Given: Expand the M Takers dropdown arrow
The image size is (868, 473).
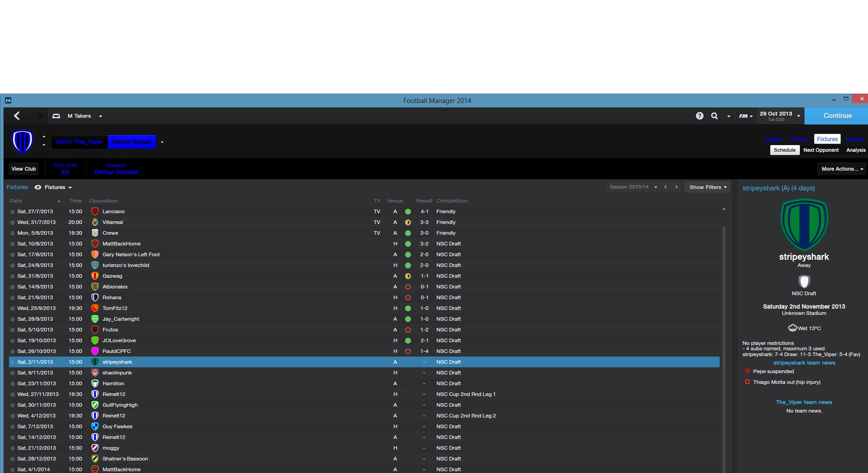Looking at the screenshot, I should tap(100, 116).
